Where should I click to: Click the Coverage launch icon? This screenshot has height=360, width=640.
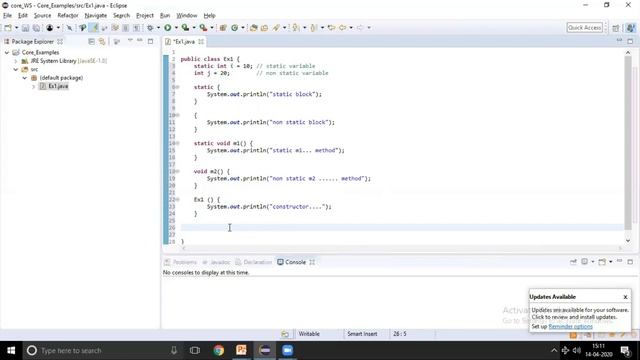click(185, 28)
